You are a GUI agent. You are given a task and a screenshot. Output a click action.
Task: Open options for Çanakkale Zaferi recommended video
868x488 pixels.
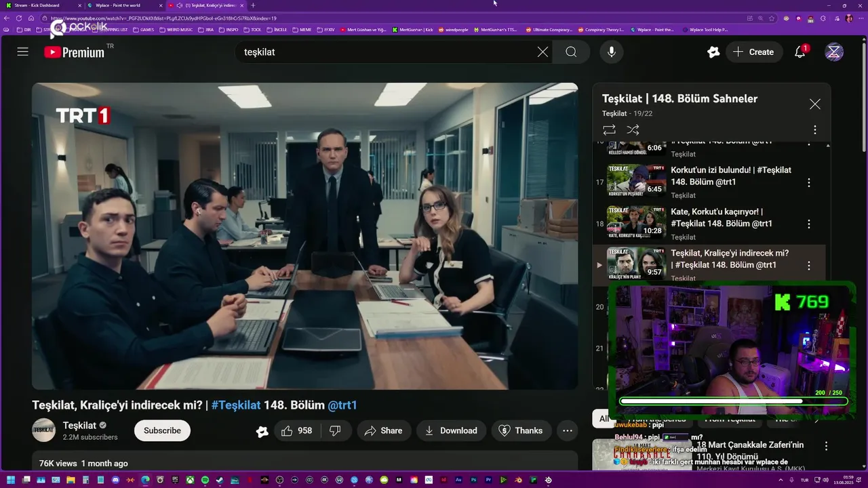coord(826,446)
